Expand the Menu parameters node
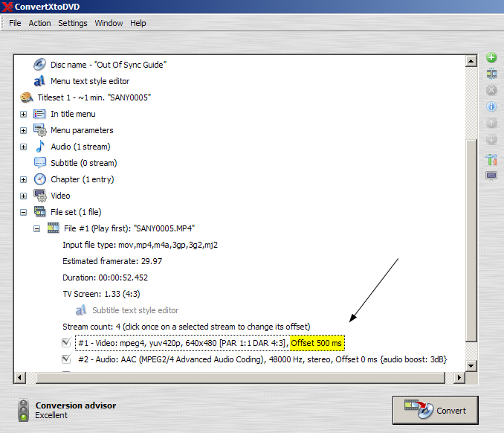The height and width of the screenshot is (433, 504). click(x=24, y=131)
